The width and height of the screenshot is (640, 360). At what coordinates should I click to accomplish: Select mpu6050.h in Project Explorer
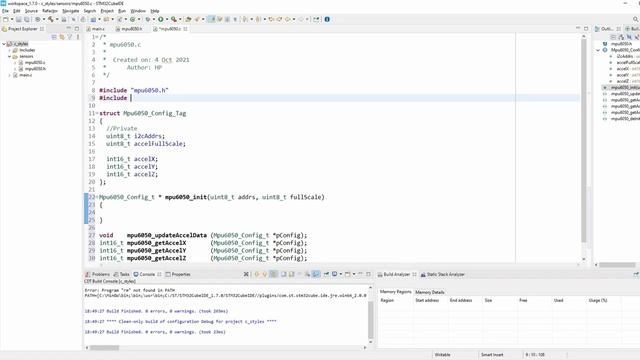coord(35,69)
